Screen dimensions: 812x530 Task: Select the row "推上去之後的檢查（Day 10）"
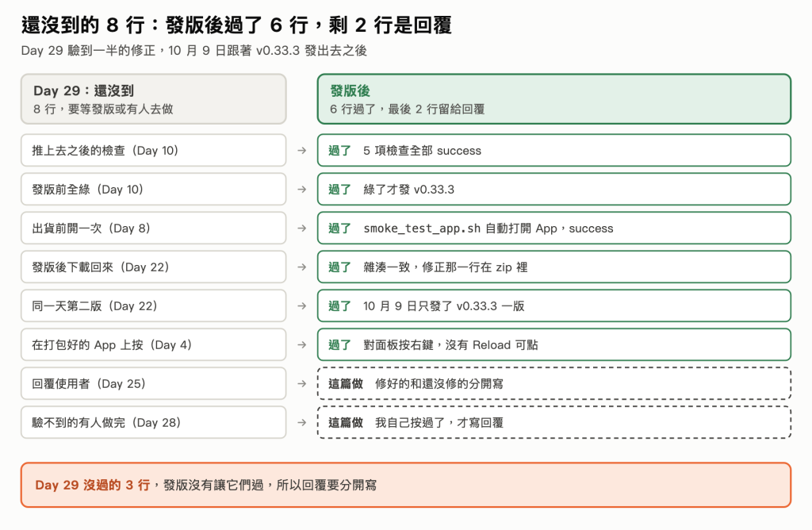pos(153,150)
